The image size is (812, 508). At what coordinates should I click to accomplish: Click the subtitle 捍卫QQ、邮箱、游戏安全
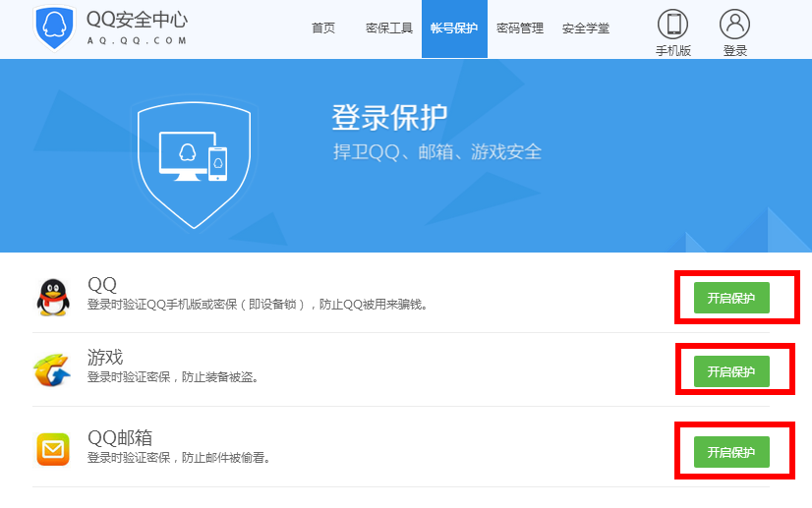coord(437,152)
